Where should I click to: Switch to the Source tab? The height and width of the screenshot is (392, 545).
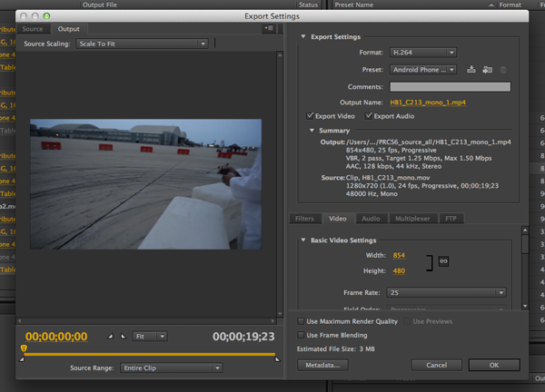pyautogui.click(x=33, y=29)
